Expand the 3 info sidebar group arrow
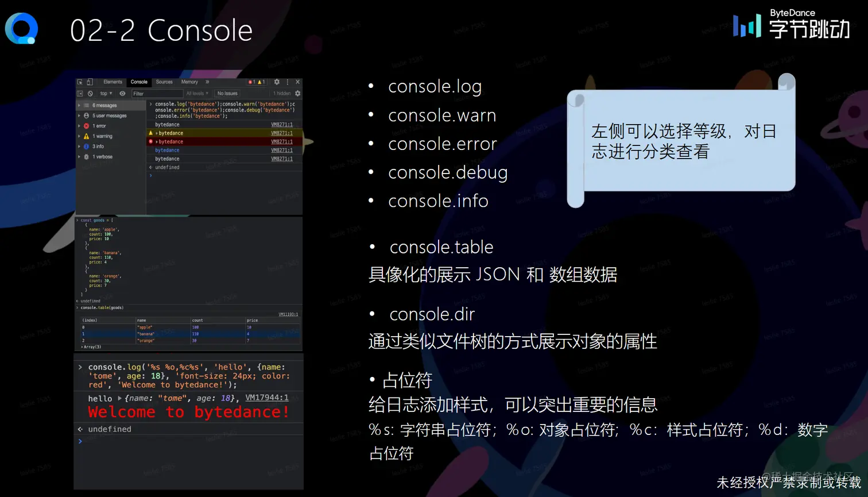 79,147
